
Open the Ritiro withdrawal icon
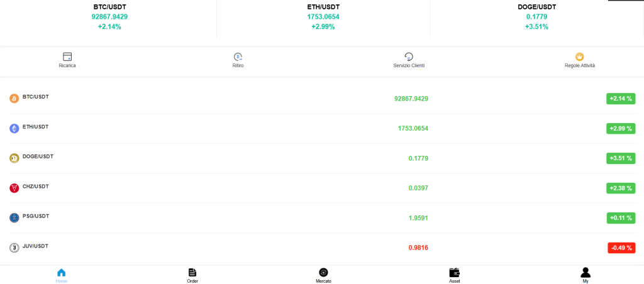pyautogui.click(x=238, y=57)
